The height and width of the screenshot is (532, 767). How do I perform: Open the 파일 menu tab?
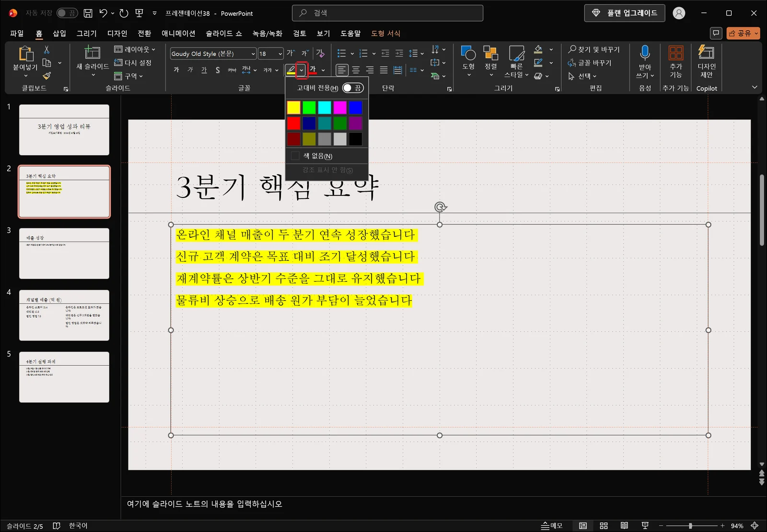(17, 33)
